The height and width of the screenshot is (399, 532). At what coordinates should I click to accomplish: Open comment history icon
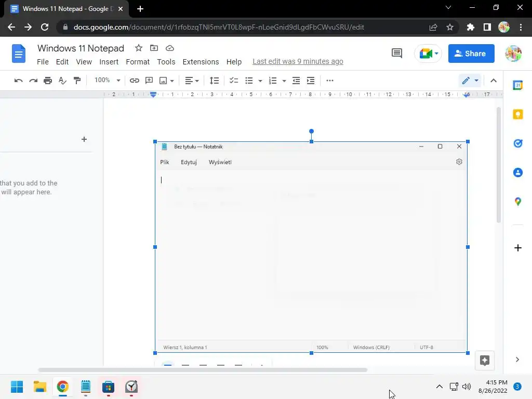pyautogui.click(x=396, y=54)
